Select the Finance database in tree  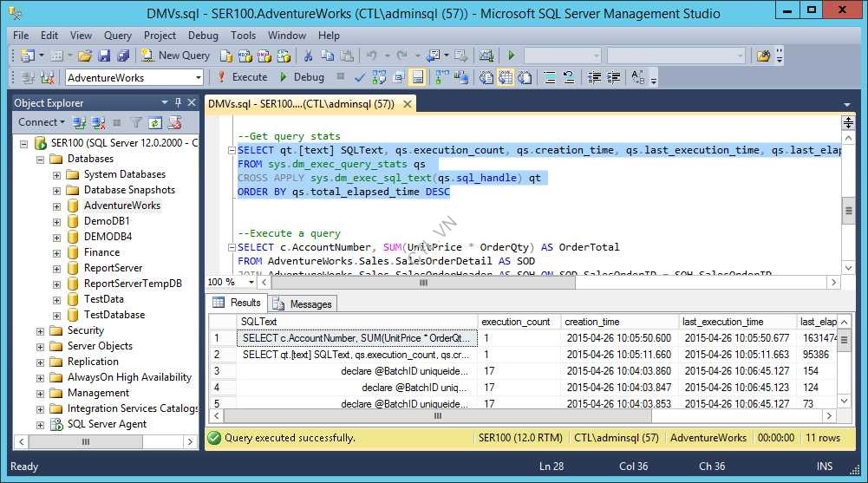[x=101, y=252]
